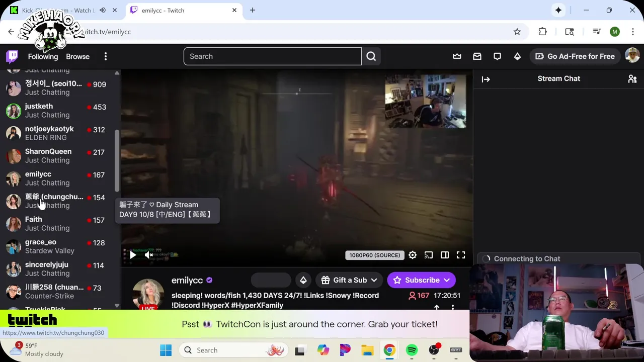644x362 pixels.
Task: Open the video player settings gear
Action: (x=413, y=255)
